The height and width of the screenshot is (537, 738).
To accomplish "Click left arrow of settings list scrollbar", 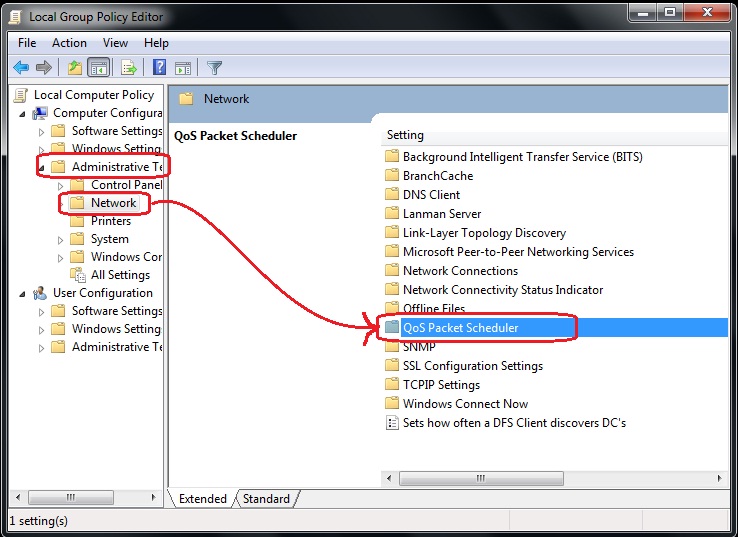I will [389, 478].
